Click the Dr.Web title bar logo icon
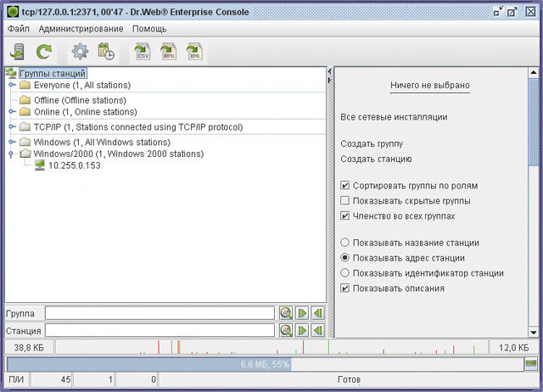 pos(13,12)
